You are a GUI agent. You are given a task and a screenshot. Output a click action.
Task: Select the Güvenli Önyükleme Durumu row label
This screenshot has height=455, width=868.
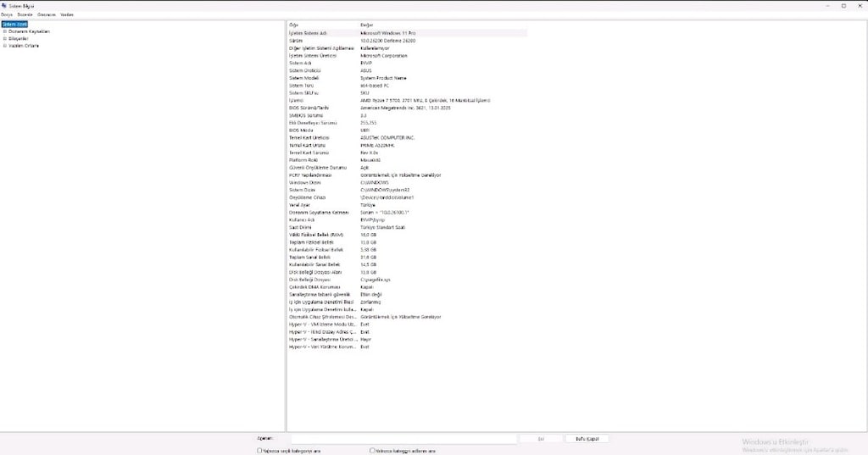click(x=318, y=168)
